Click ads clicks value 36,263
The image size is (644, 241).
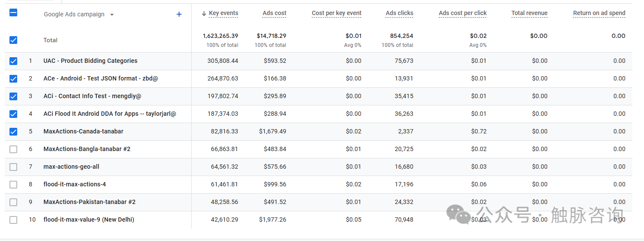pos(404,114)
